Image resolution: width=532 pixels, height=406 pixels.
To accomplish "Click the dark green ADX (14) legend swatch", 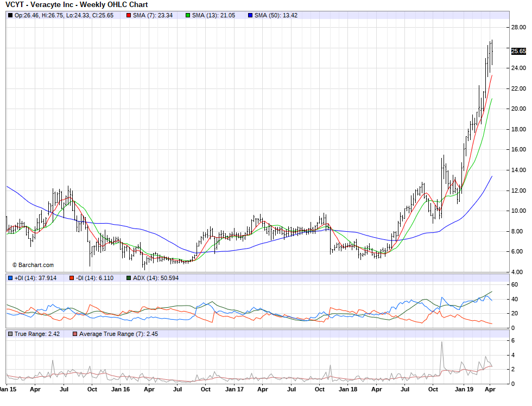I will [129, 278].
